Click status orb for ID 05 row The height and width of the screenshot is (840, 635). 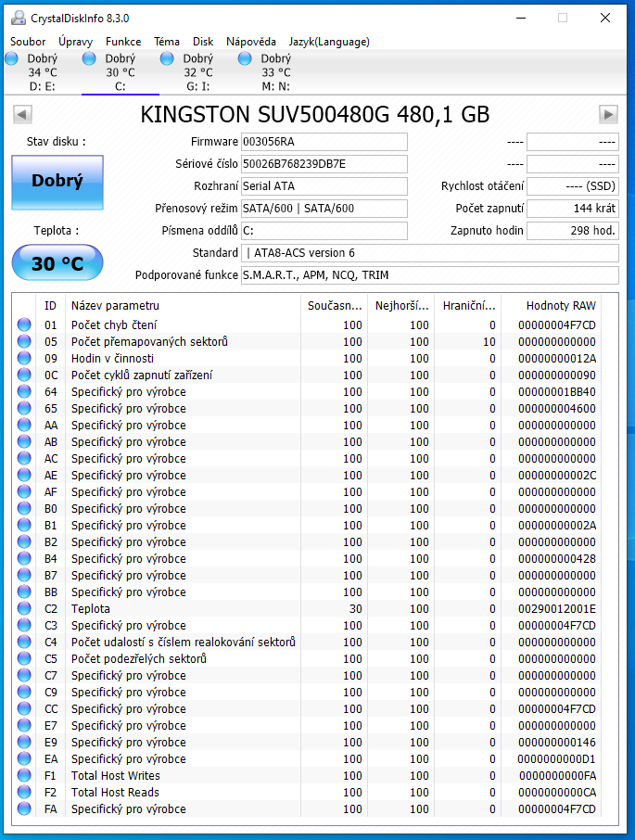(x=24, y=341)
